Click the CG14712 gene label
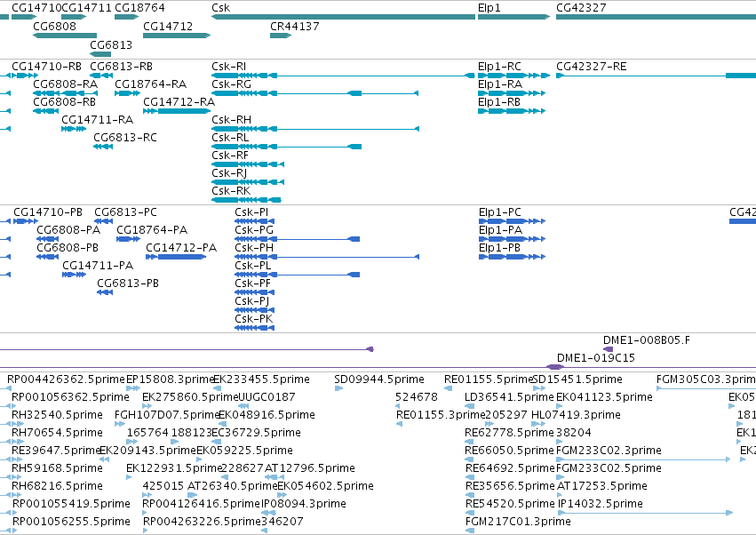 tap(168, 26)
